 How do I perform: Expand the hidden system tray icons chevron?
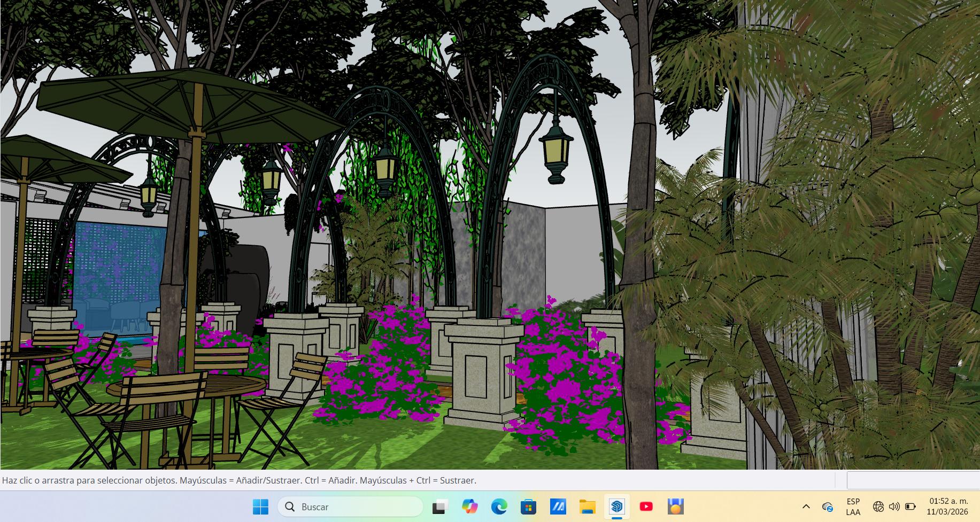click(x=806, y=507)
